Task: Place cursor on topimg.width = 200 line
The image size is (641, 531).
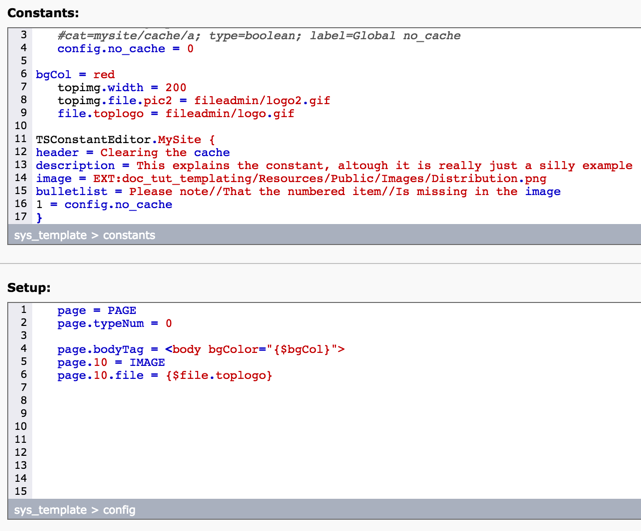Action: click(121, 87)
